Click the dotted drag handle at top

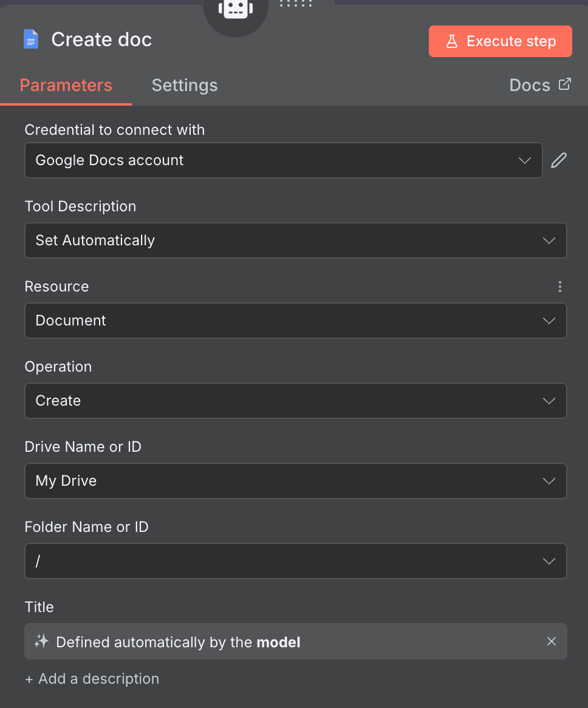click(x=296, y=4)
